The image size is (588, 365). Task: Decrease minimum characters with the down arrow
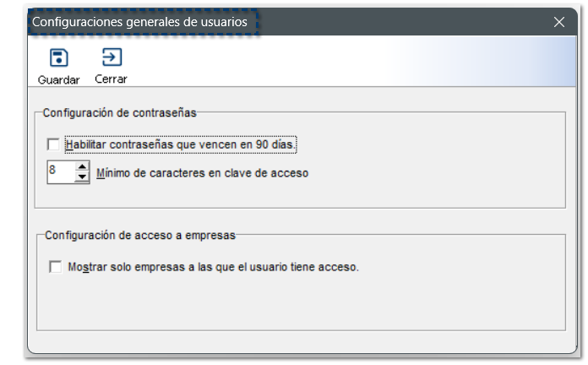point(82,177)
